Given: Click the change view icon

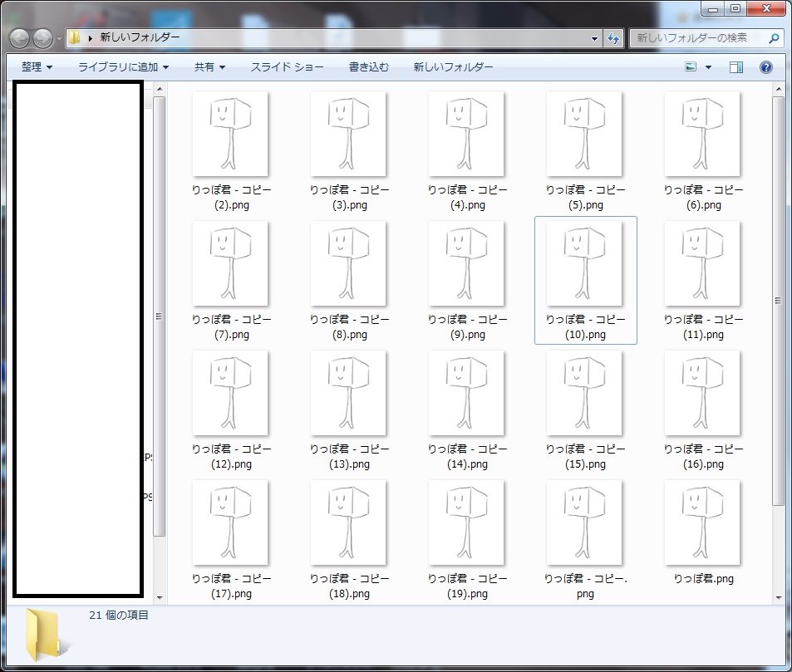Looking at the screenshot, I should coord(691,66).
